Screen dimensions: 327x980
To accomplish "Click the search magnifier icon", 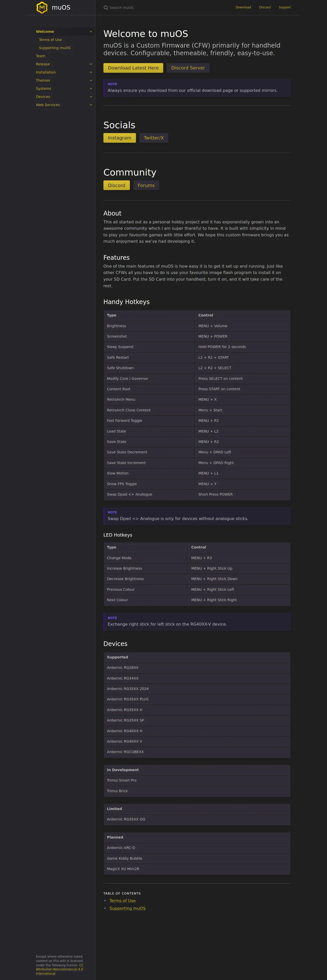I will tap(106, 8).
